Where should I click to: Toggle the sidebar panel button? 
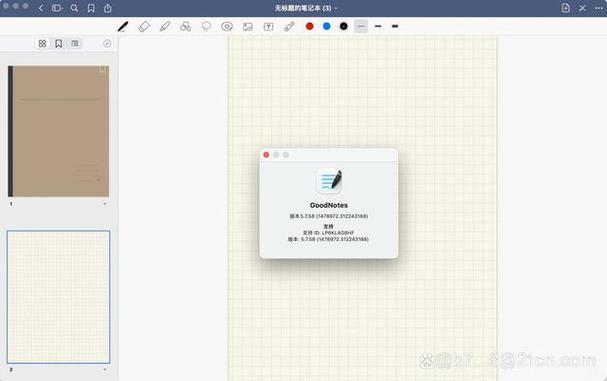57,8
